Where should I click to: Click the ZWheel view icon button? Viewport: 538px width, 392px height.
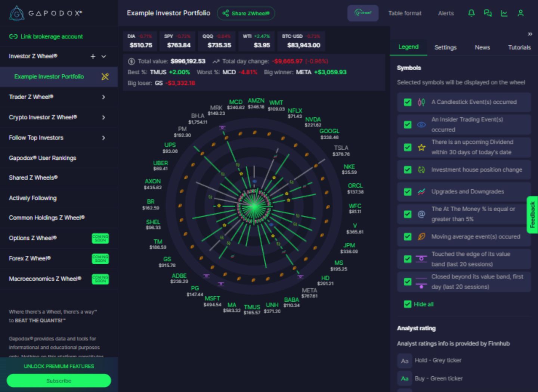[363, 13]
